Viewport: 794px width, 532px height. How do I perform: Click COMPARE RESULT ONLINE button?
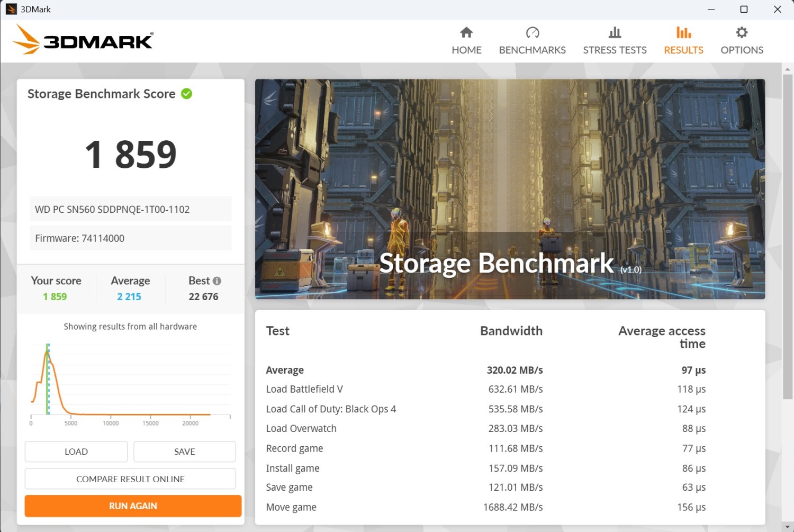[130, 479]
